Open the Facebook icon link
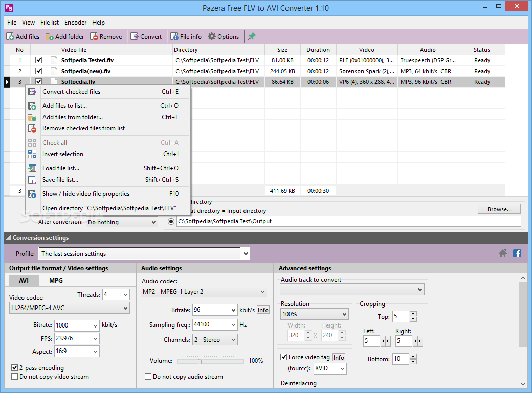The height and width of the screenshot is (393, 532). (517, 253)
